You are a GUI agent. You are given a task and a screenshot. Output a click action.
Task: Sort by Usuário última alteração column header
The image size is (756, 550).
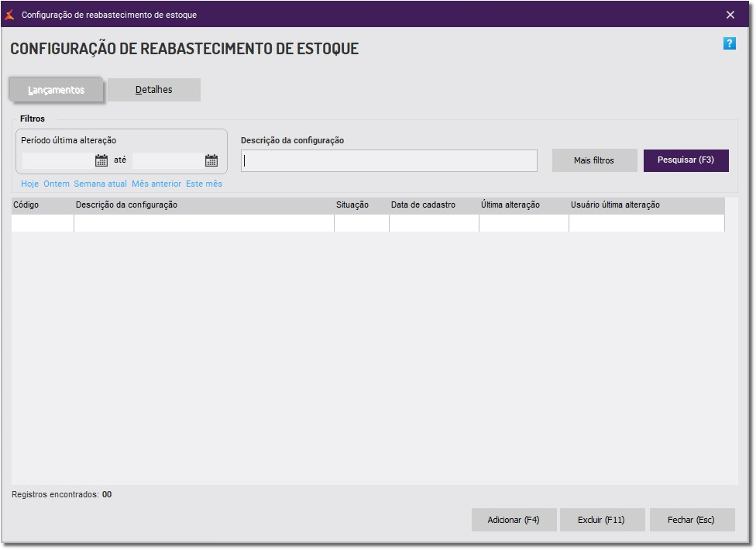(647, 205)
